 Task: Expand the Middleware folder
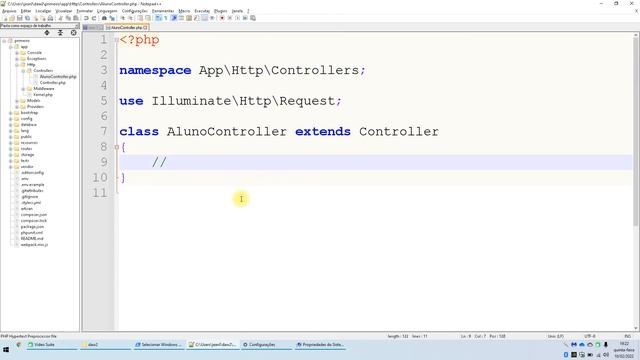tap(23, 89)
